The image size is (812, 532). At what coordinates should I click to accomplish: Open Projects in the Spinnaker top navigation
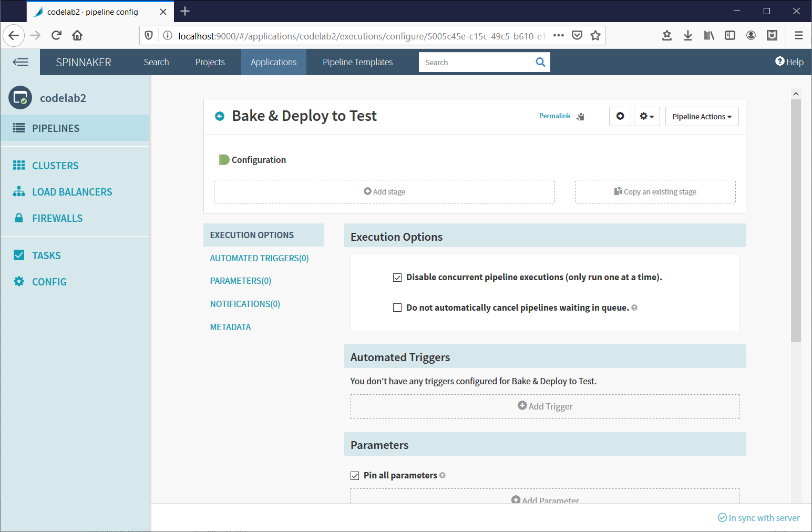(x=209, y=62)
